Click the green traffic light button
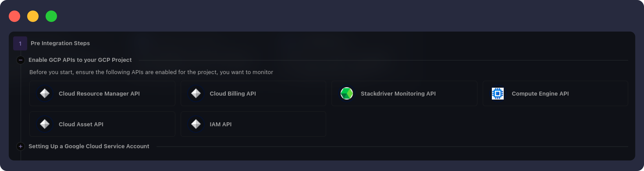The image size is (644, 171). coord(51,16)
